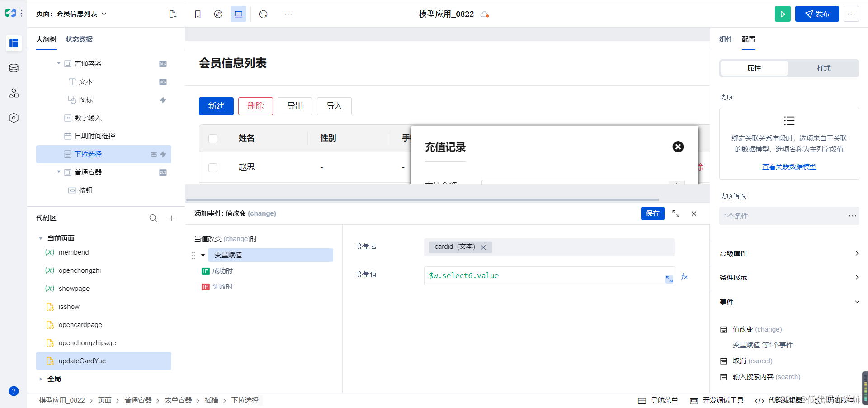The width and height of the screenshot is (868, 408).
Task: Switch to the 大纲树 tab
Action: click(x=46, y=39)
